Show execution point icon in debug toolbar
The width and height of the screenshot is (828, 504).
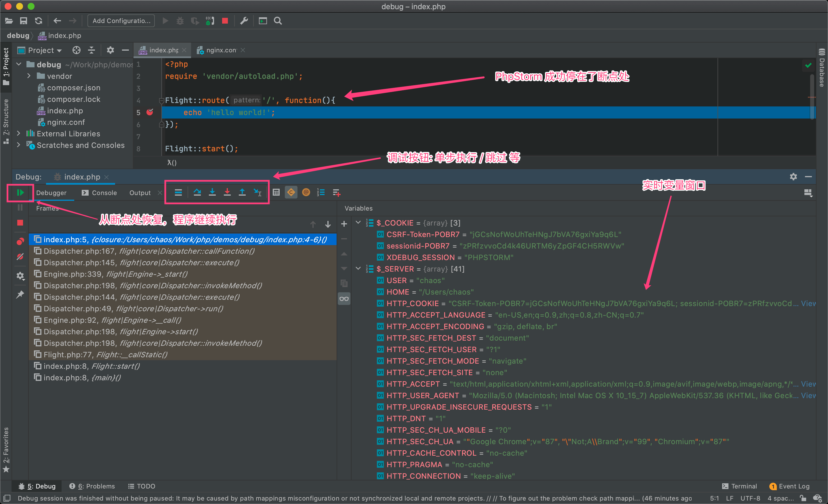point(178,192)
